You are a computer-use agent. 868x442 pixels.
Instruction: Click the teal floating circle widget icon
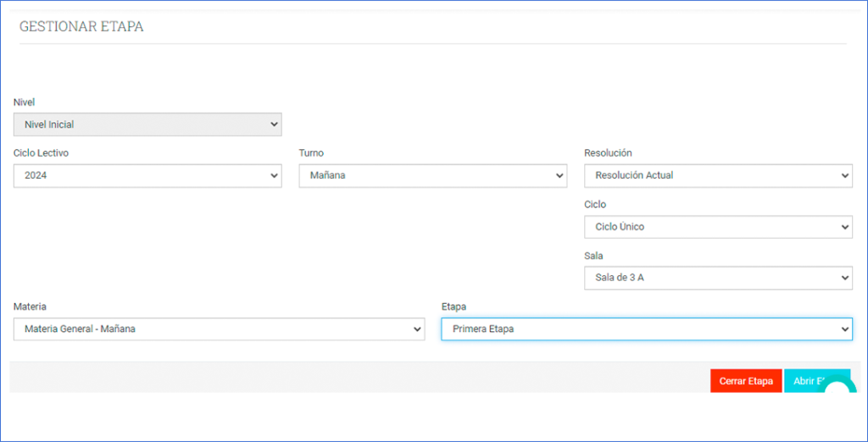coord(839,391)
